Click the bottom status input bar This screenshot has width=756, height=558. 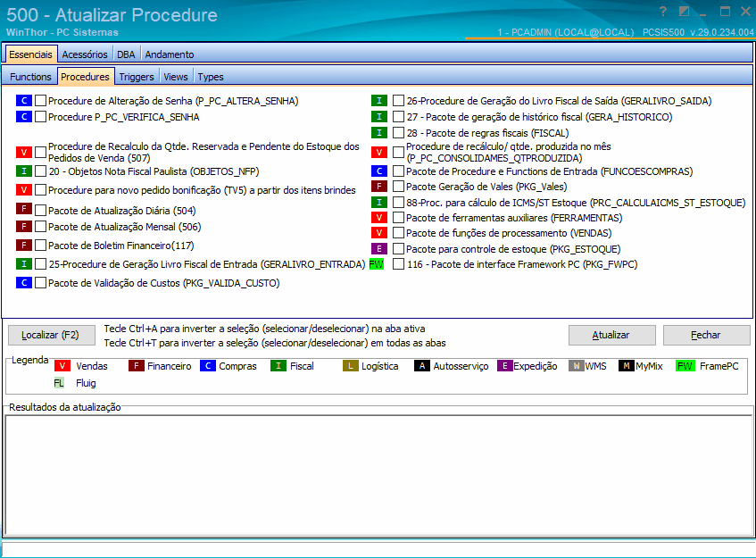click(378, 550)
